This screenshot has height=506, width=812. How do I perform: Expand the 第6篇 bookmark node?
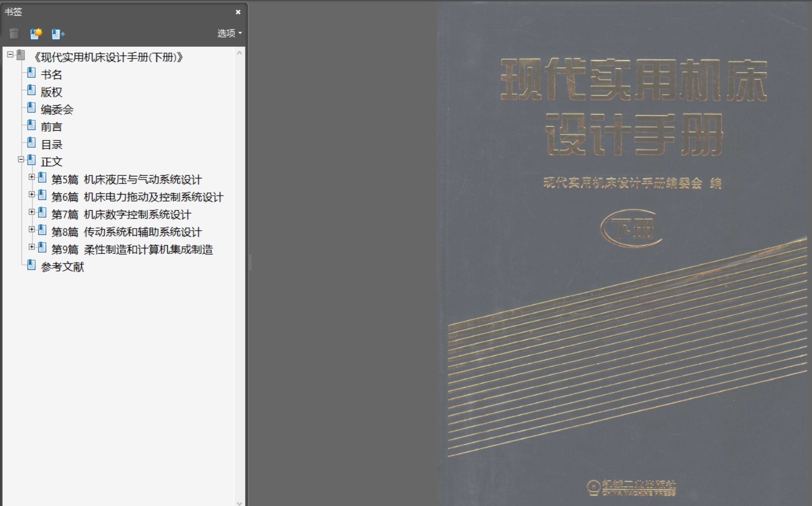tap(32, 195)
